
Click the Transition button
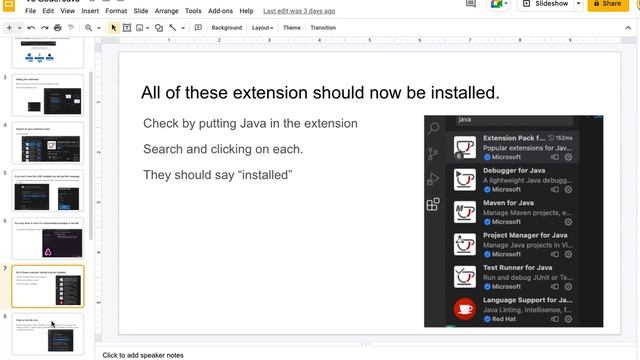pyautogui.click(x=323, y=28)
